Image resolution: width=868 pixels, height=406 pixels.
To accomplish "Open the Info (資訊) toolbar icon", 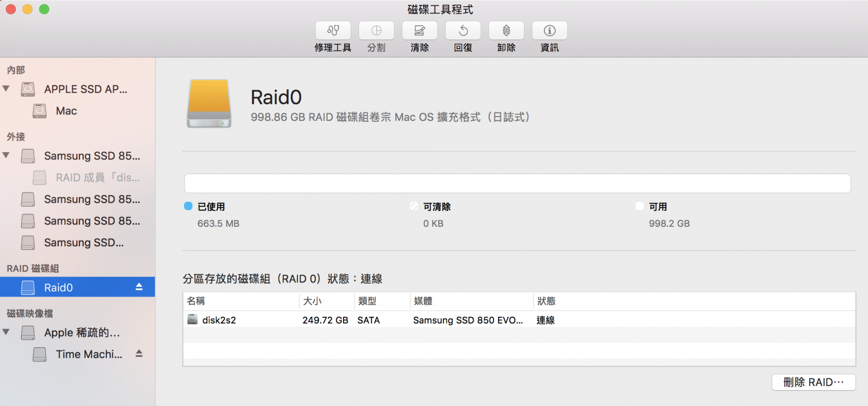I will [x=549, y=31].
